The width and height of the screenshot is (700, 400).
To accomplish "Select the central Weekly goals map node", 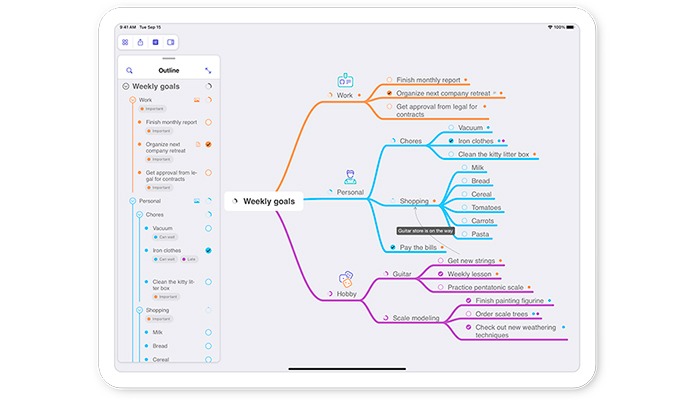I will [264, 201].
